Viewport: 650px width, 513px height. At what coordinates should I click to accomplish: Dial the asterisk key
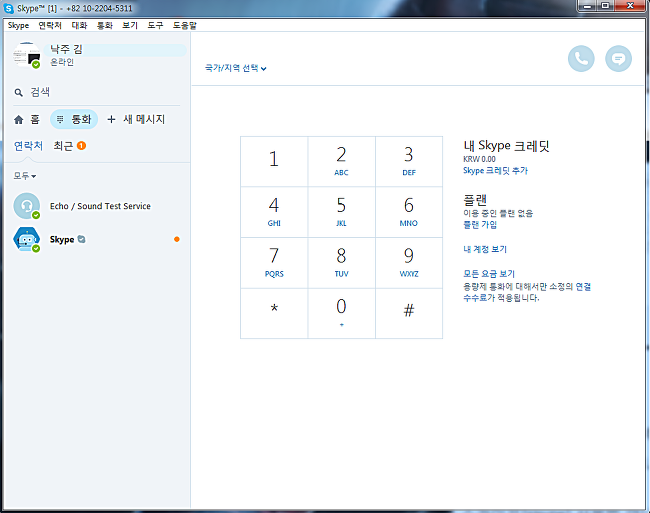tap(274, 313)
